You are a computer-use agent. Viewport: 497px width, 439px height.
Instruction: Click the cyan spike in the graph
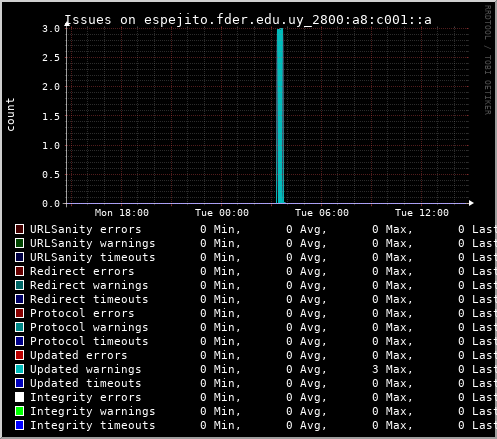[x=280, y=116]
